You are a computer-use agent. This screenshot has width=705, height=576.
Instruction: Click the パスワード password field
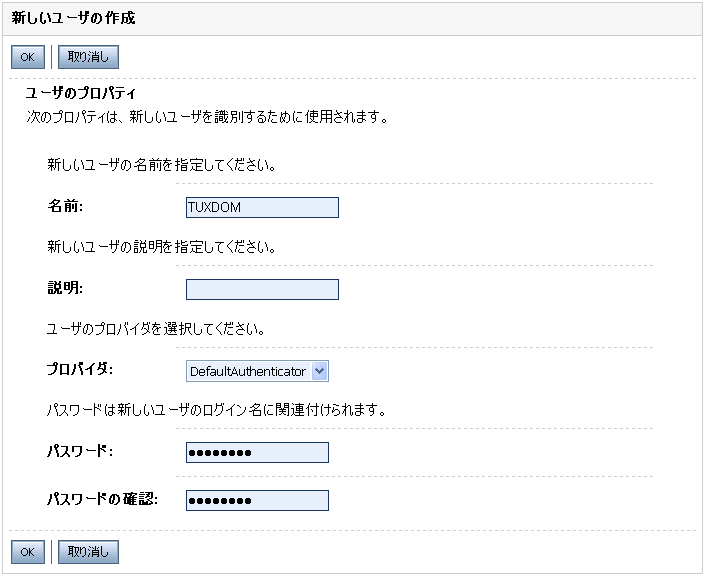pos(257,452)
